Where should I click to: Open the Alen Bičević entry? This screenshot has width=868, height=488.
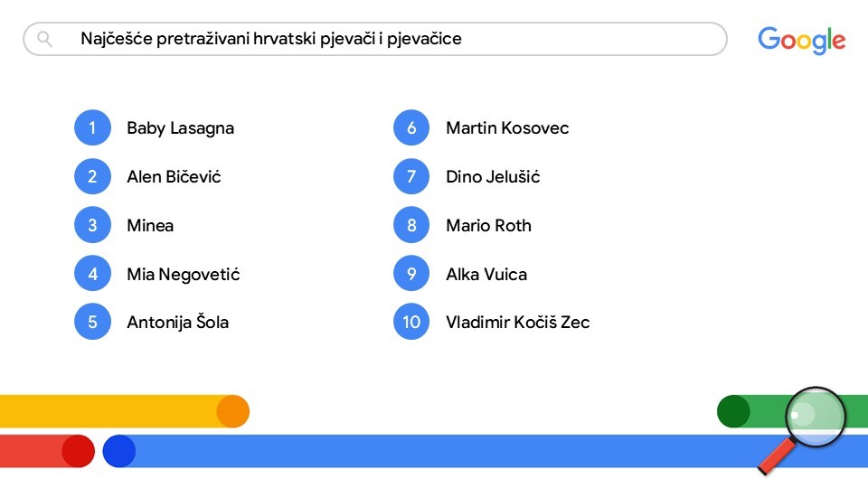174,176
